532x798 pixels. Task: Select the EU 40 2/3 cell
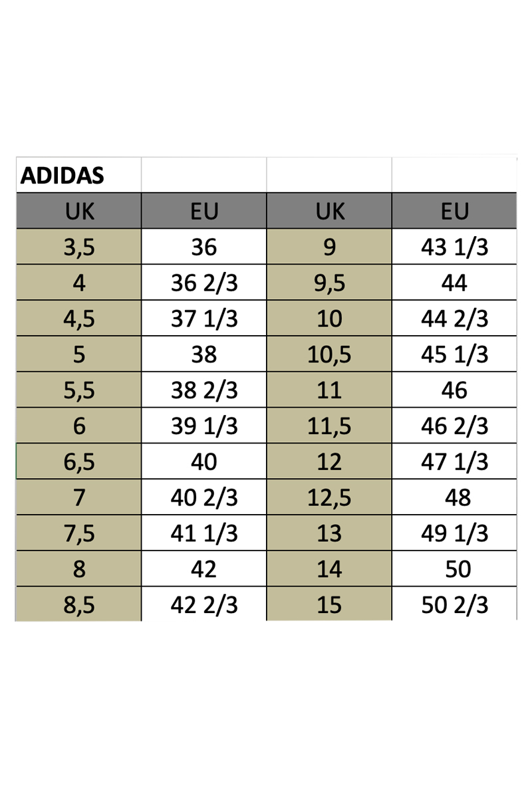[204, 497]
